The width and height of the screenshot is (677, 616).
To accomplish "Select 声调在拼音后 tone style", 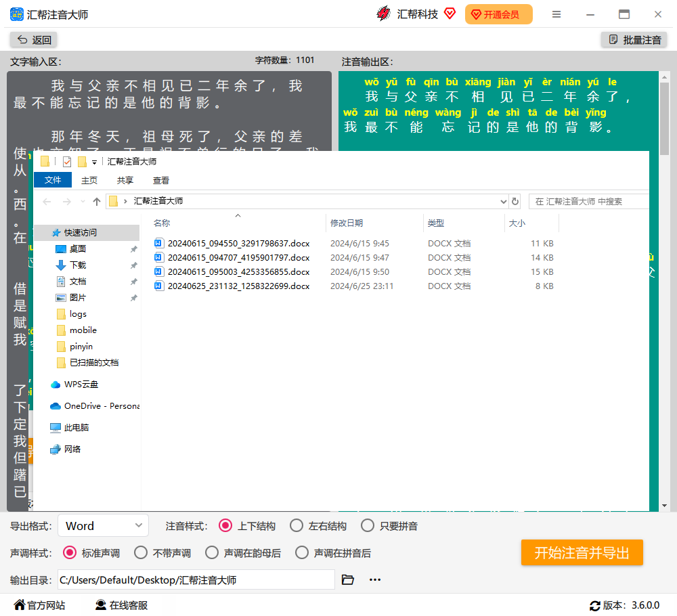I will [302, 553].
